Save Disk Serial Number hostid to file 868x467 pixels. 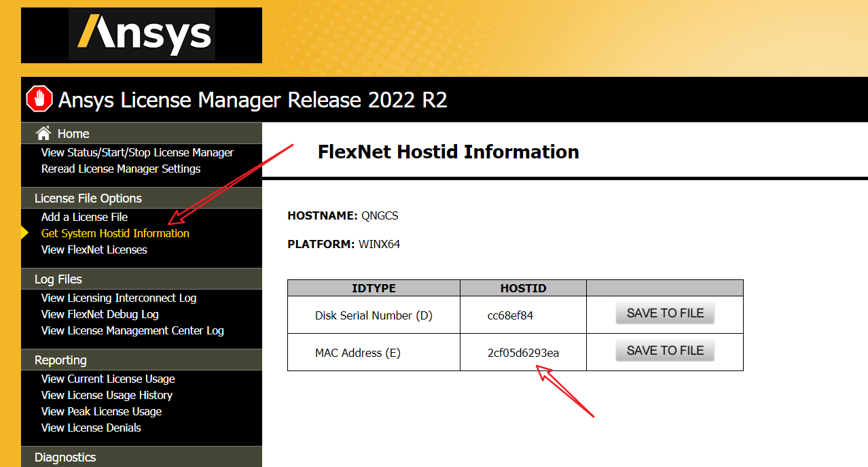click(x=665, y=313)
